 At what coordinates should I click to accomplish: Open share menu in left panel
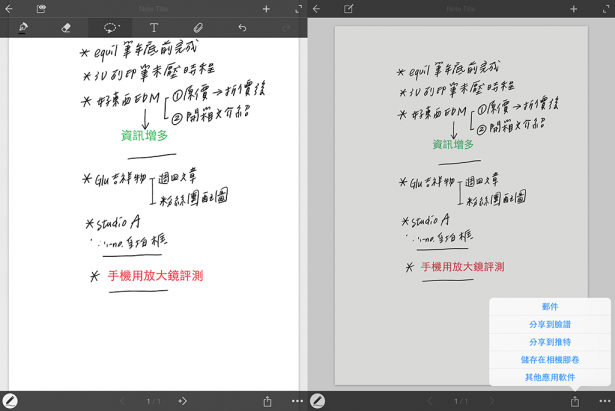pos(267,401)
